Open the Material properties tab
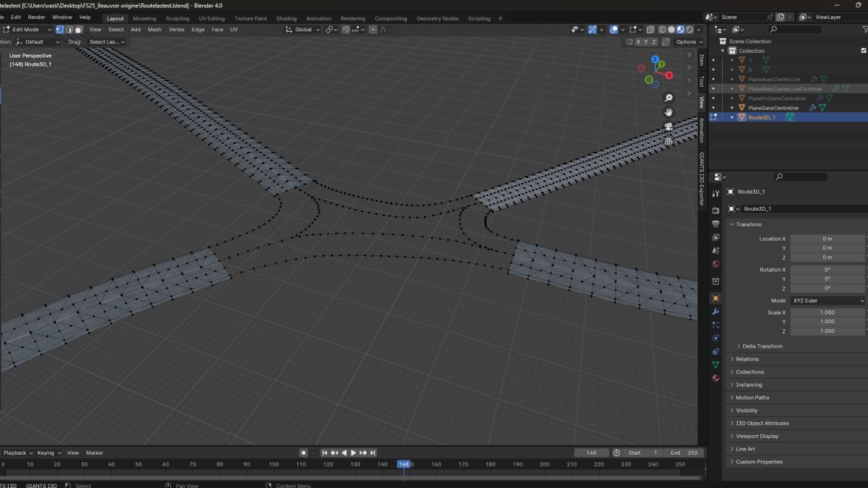Screen dimensions: 868x488 tap(715, 378)
